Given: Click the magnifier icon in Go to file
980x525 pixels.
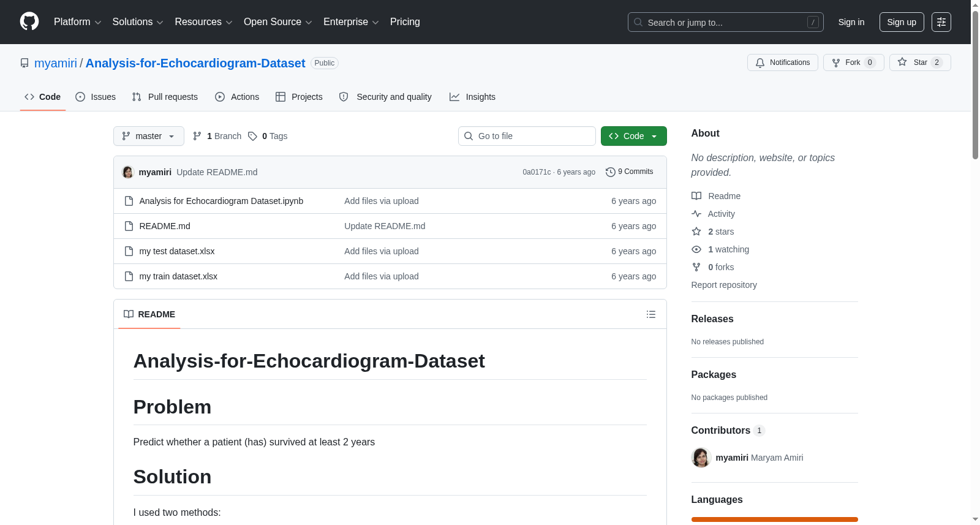Looking at the screenshot, I should pyautogui.click(x=469, y=136).
